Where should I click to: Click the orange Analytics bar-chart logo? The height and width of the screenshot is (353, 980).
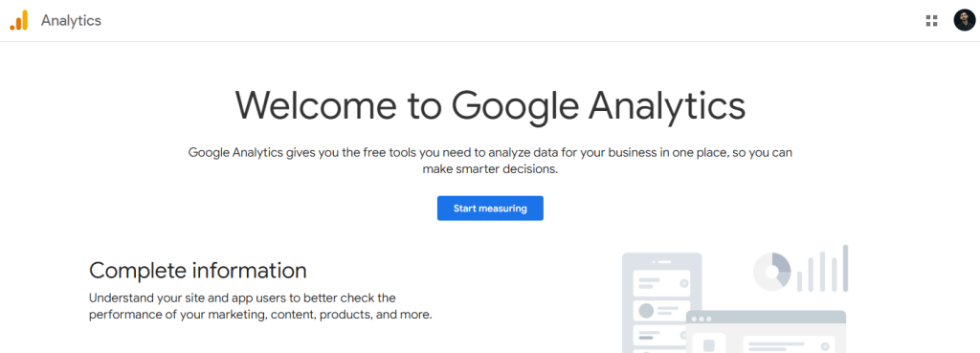point(19,20)
